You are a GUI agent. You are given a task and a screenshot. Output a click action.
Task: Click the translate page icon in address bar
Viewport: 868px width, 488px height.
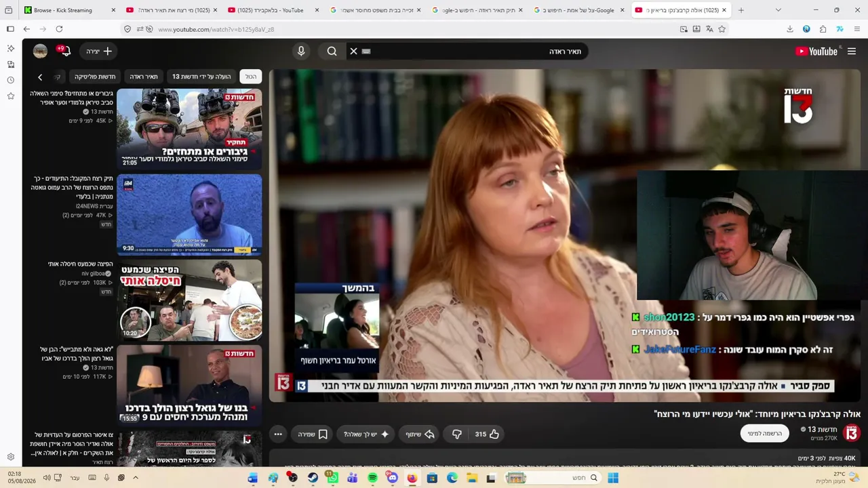pos(709,29)
